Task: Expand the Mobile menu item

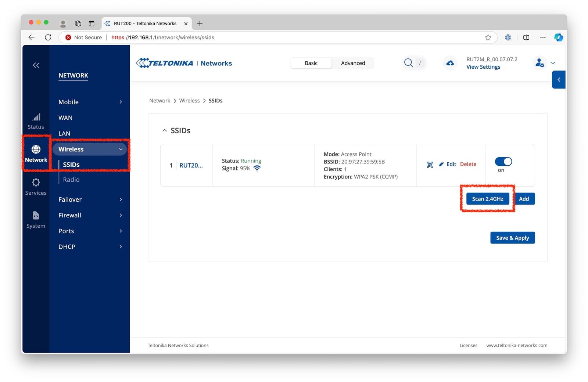Action: (90, 102)
